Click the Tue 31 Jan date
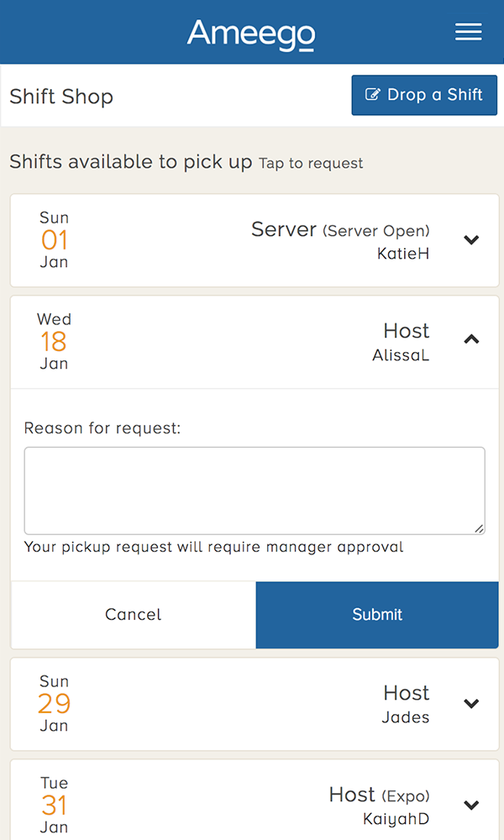 click(55, 805)
